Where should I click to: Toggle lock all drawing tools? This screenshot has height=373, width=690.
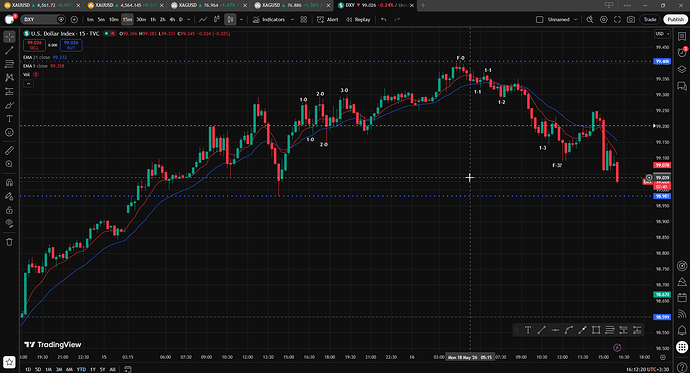(x=9, y=210)
